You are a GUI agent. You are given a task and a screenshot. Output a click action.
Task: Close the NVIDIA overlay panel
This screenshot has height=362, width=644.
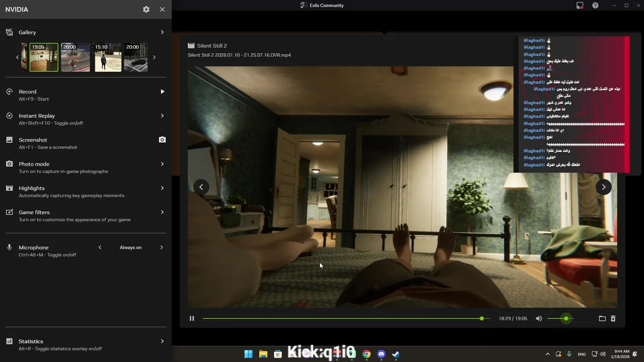coord(162,10)
